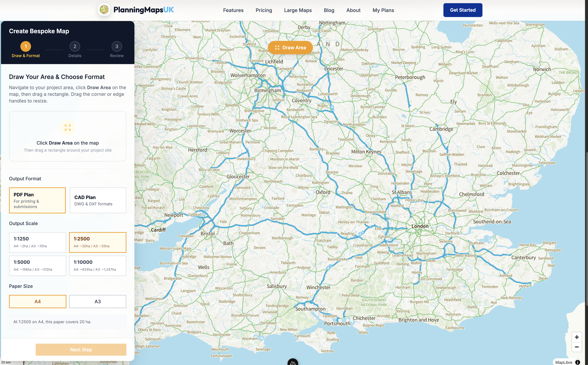Viewport: 588px width, 365px height.
Task: Click the Next Step button
Action: (x=81, y=349)
